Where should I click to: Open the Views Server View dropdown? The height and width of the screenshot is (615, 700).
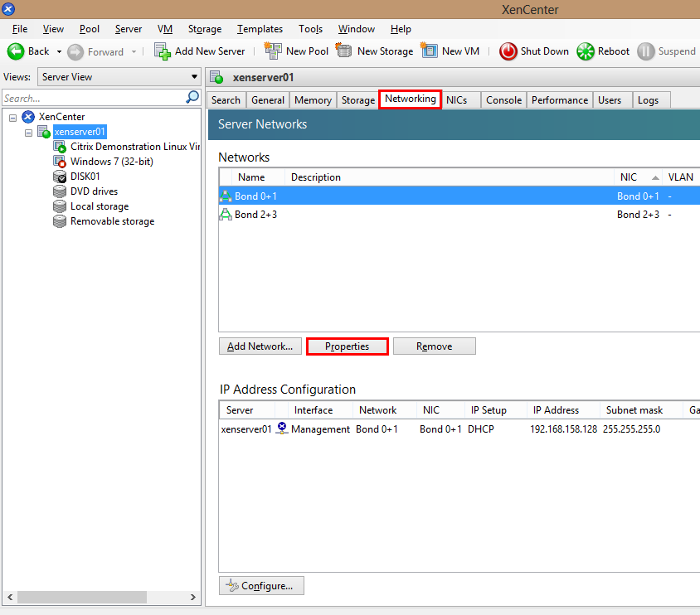pyautogui.click(x=119, y=77)
